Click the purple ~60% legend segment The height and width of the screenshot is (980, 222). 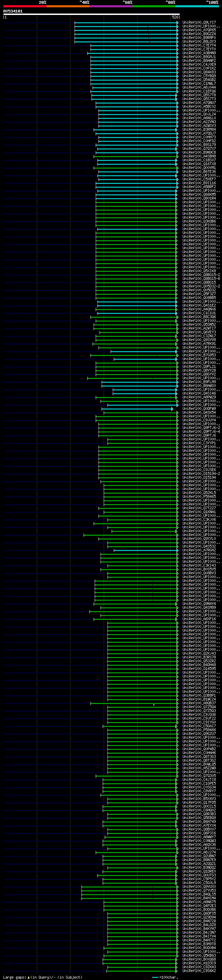tap(111, 6)
